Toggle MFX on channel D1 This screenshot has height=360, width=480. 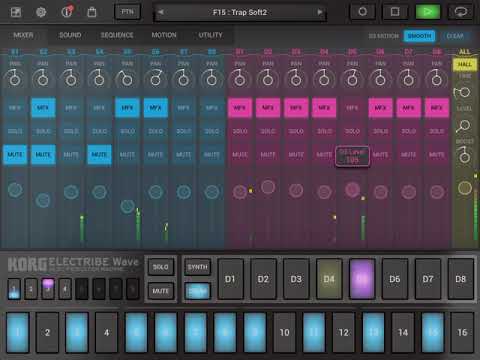click(240, 108)
